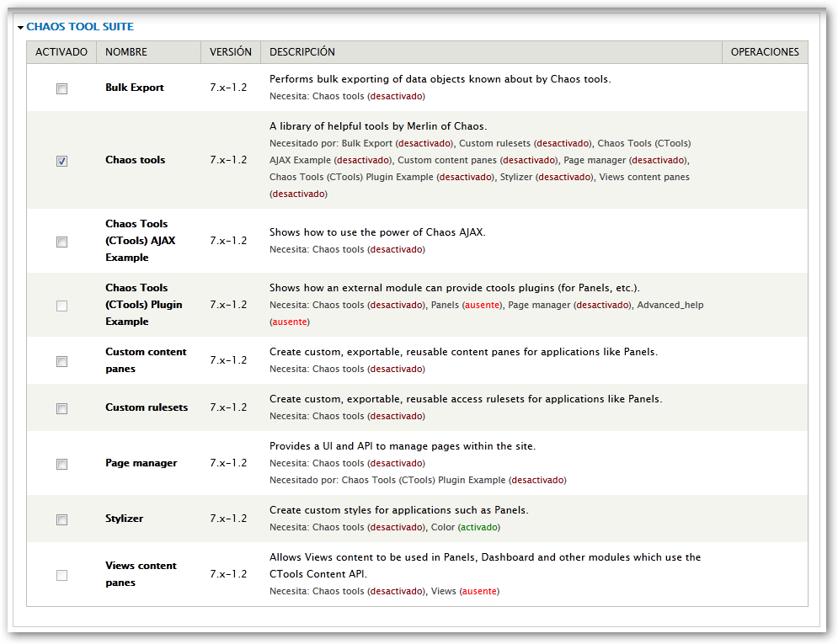The height and width of the screenshot is (644, 838).
Task: Enable the Custom content panes module
Action: tap(61, 360)
